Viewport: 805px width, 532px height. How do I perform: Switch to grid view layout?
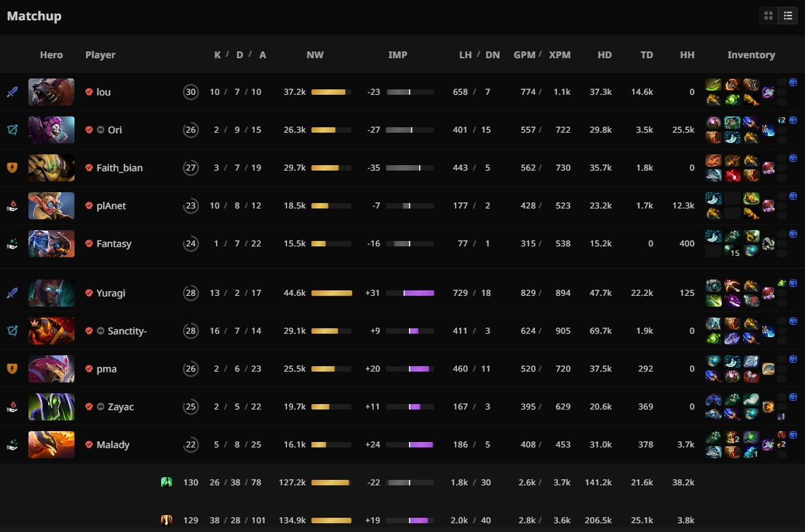pos(768,16)
